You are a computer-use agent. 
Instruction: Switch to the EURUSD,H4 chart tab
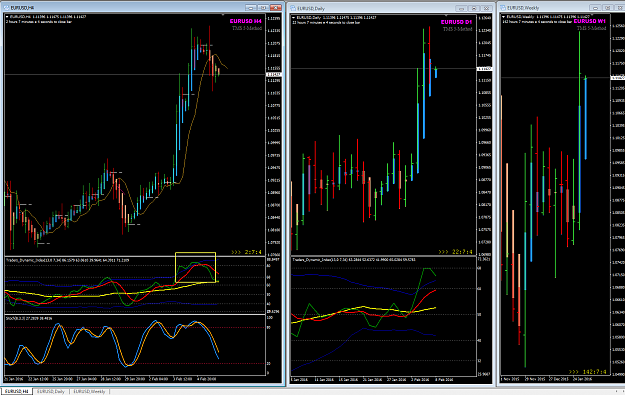tap(16, 391)
